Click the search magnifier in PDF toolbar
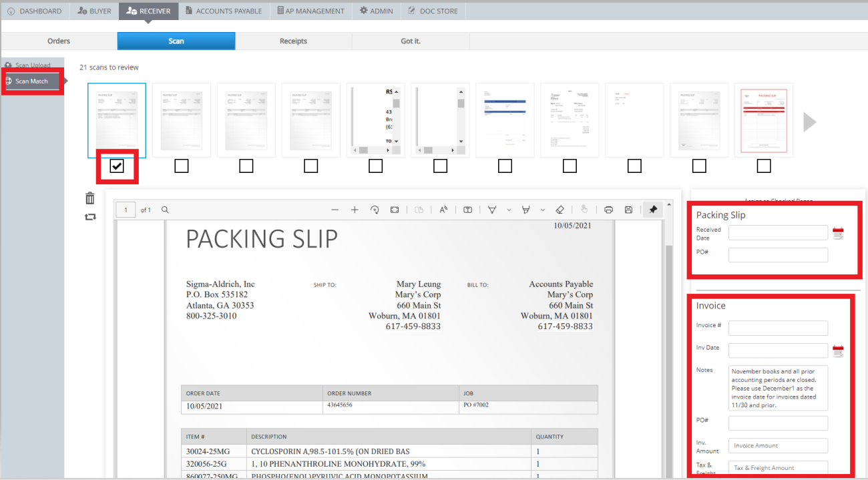 165,210
